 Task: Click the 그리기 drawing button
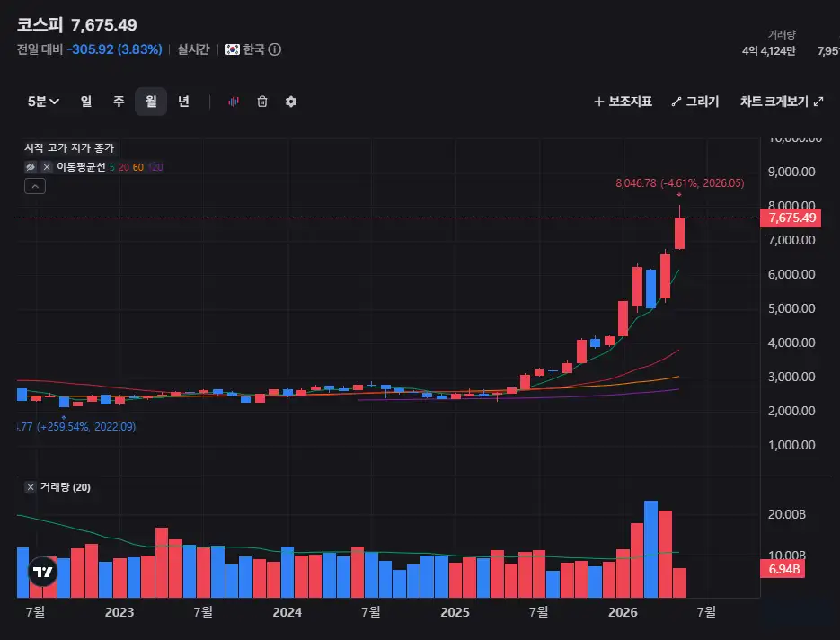tap(695, 102)
